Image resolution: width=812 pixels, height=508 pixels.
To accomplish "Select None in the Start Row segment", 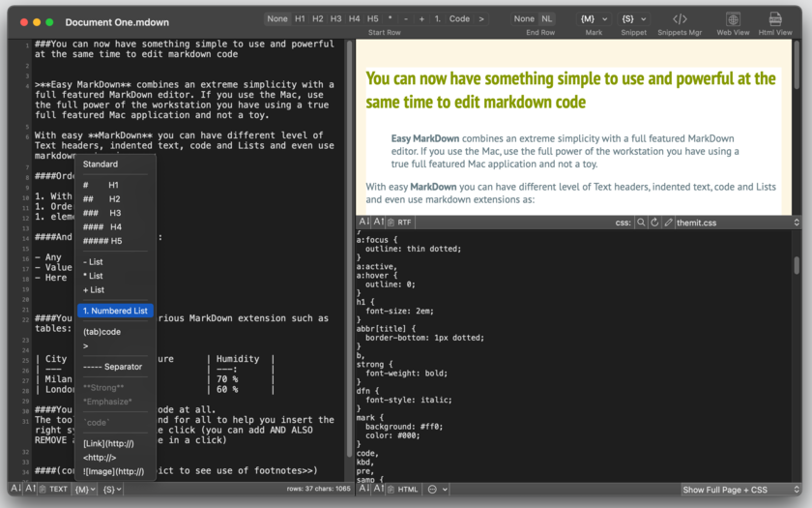I will [277, 18].
